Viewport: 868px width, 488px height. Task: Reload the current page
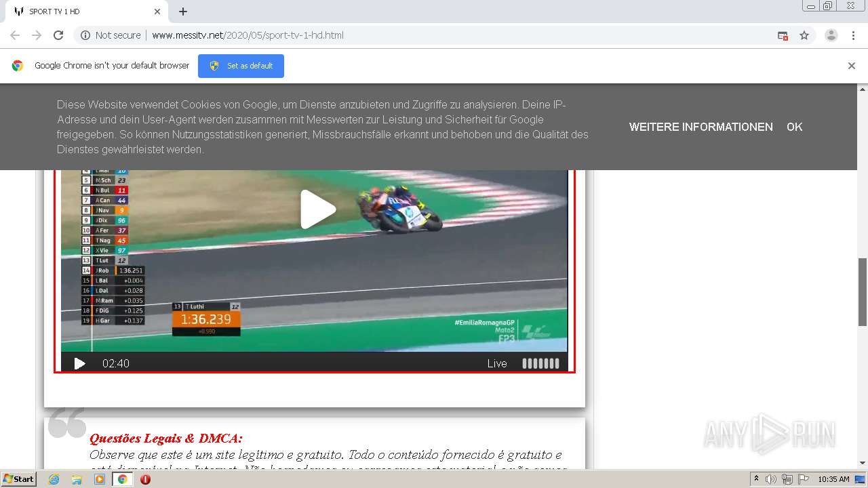point(58,35)
